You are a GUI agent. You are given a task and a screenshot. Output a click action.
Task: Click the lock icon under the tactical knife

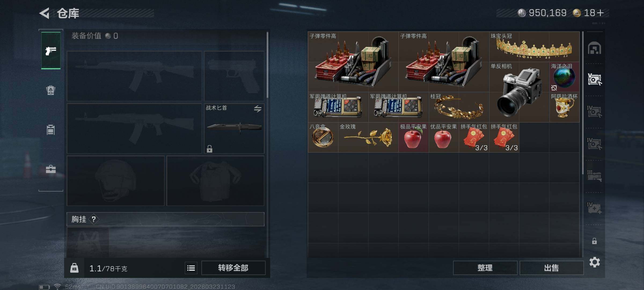click(x=210, y=149)
